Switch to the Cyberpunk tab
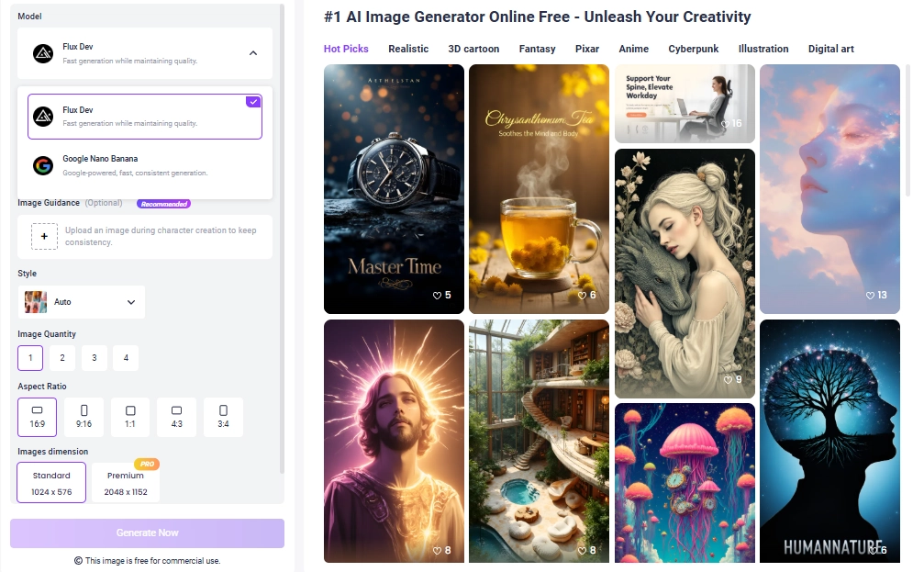Viewport: 924px width, 572px height. [x=693, y=49]
